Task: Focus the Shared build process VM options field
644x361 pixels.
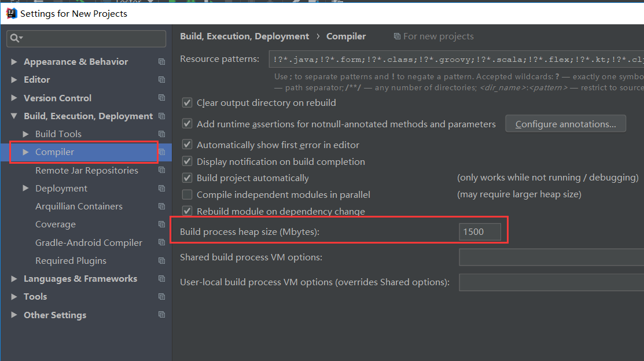Action: [550, 257]
